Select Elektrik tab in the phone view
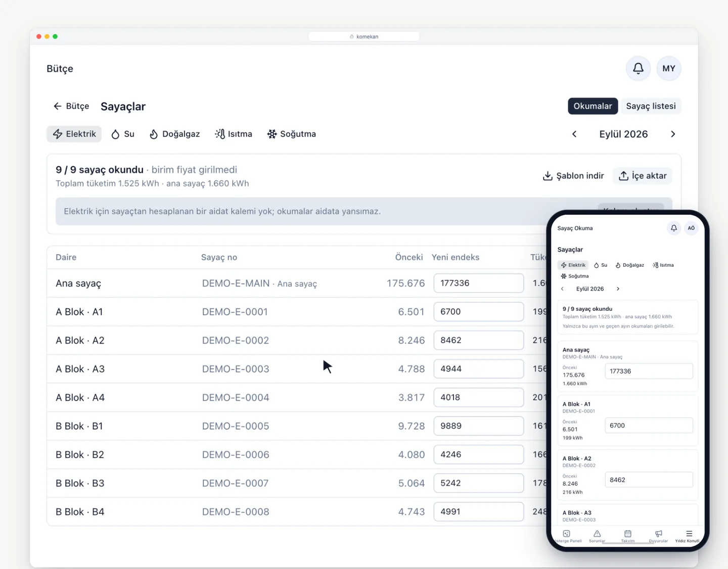728x569 pixels. [573, 265]
